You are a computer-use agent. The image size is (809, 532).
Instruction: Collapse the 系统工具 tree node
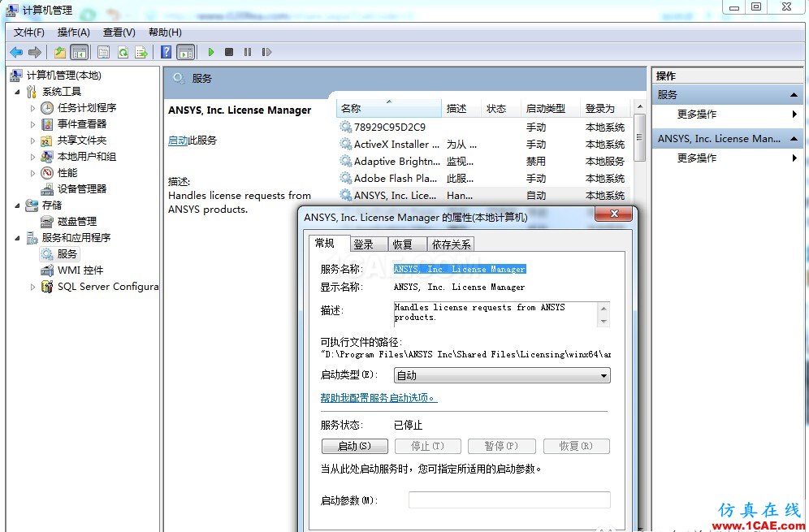17,92
